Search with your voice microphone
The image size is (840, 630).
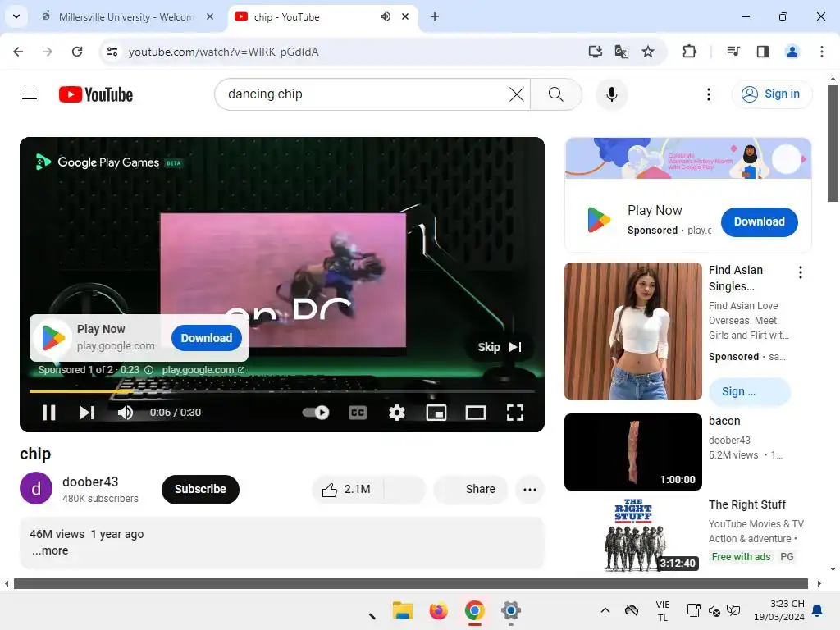[612, 94]
